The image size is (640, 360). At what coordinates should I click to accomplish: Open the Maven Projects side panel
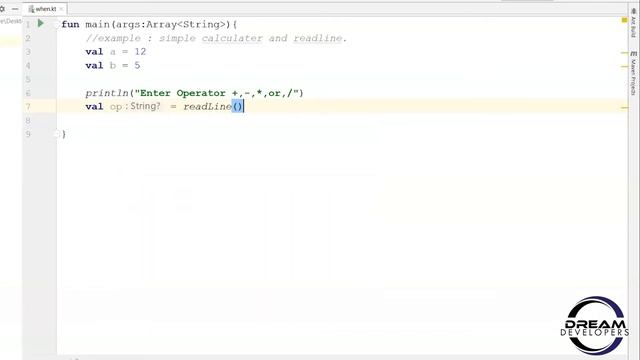633,73
